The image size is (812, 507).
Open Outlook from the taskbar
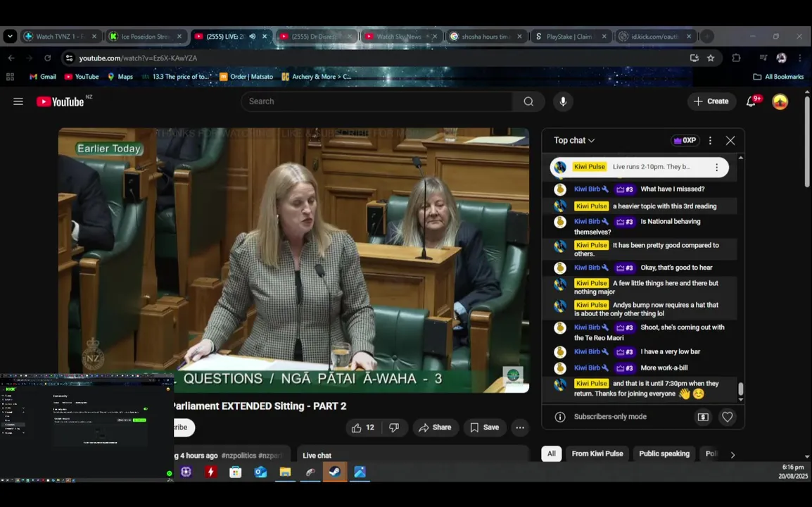click(x=260, y=472)
